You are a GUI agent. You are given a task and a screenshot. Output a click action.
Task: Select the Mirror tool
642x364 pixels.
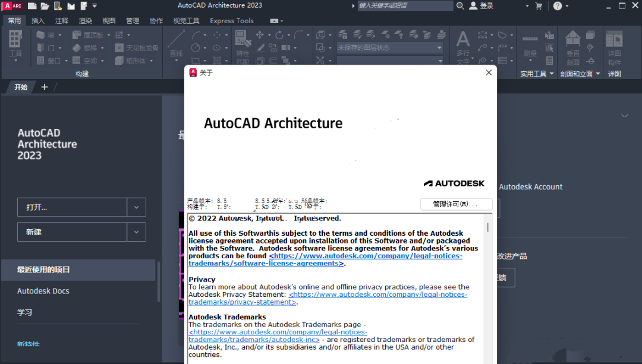click(x=286, y=48)
